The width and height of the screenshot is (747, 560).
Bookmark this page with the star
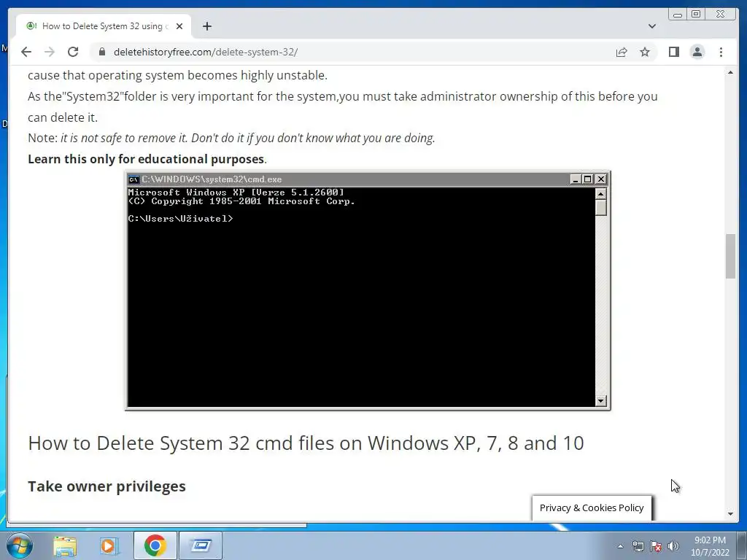tap(645, 52)
